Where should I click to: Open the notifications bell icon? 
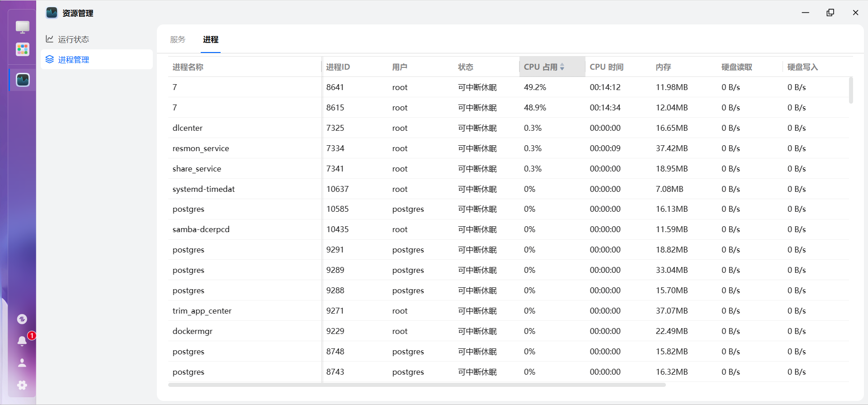click(22, 341)
